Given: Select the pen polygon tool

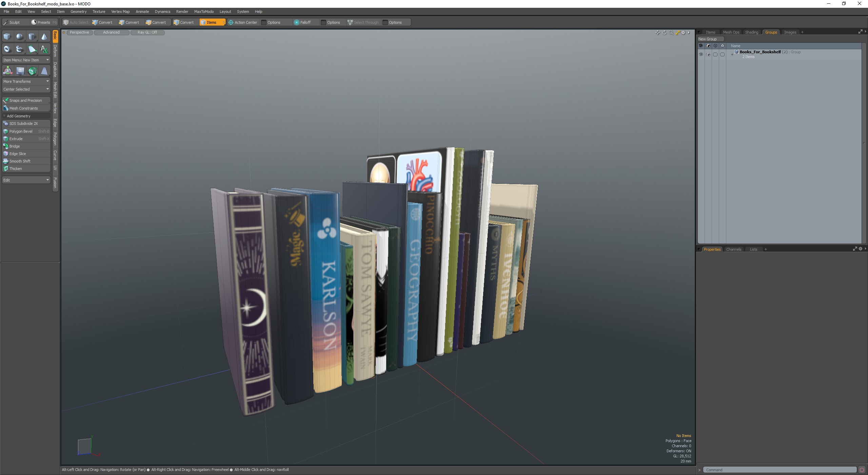Looking at the screenshot, I should (x=32, y=49).
